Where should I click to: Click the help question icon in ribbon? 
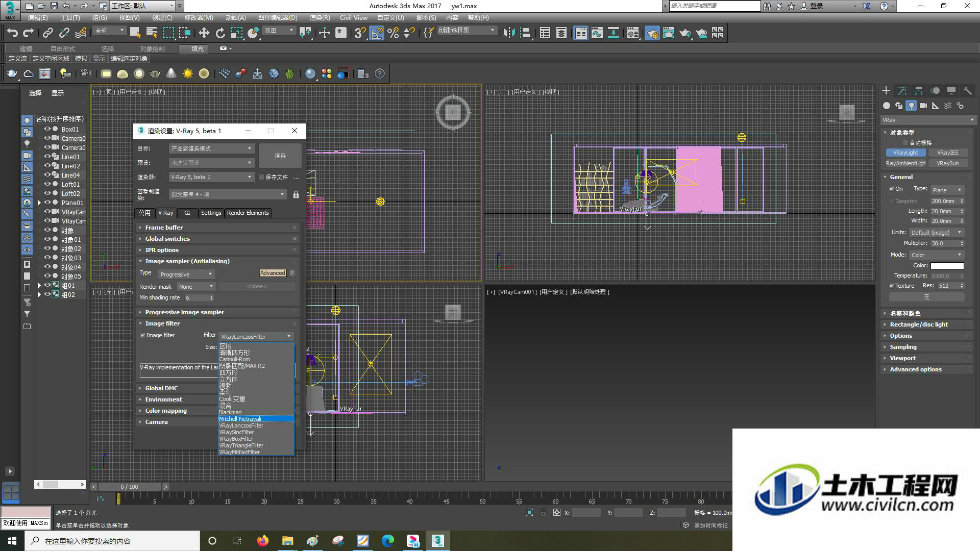[x=380, y=74]
